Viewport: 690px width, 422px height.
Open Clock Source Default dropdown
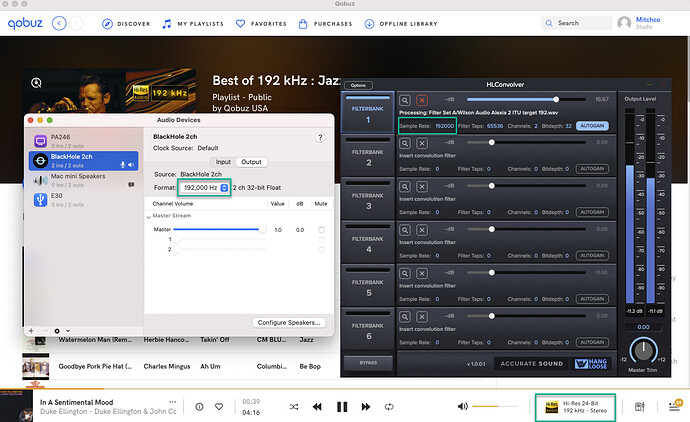pyautogui.click(x=208, y=148)
